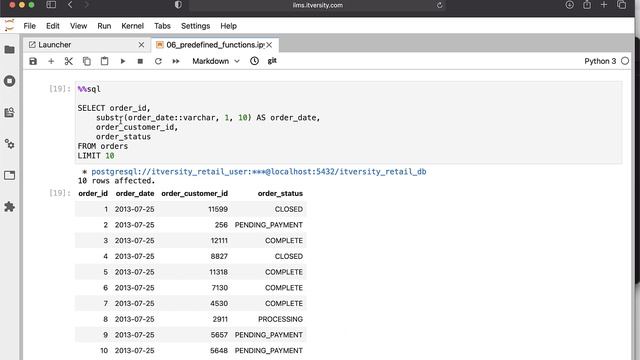Screen dimensions: 640x360
Task: Cut the selected cell with scissors icon
Action: pos(69,61)
